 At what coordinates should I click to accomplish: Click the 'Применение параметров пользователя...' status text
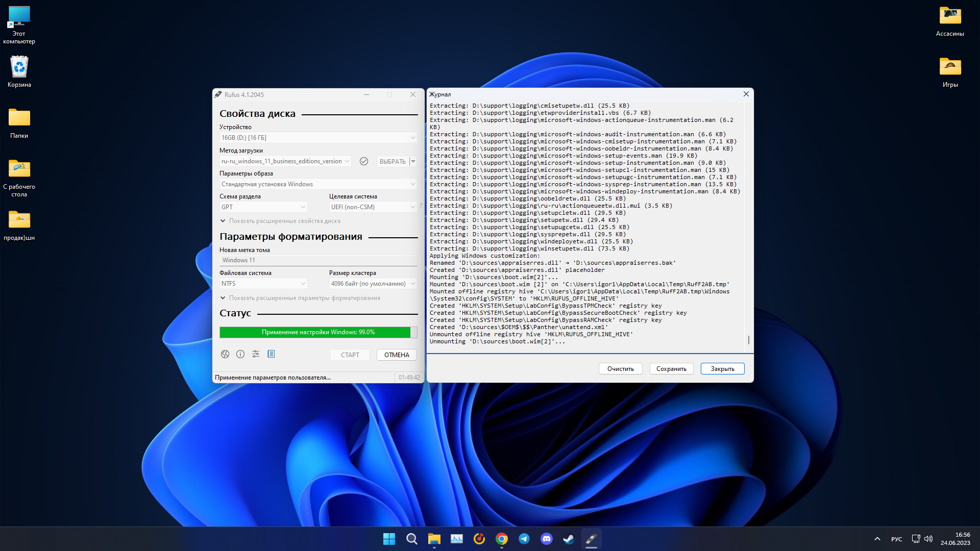click(273, 378)
